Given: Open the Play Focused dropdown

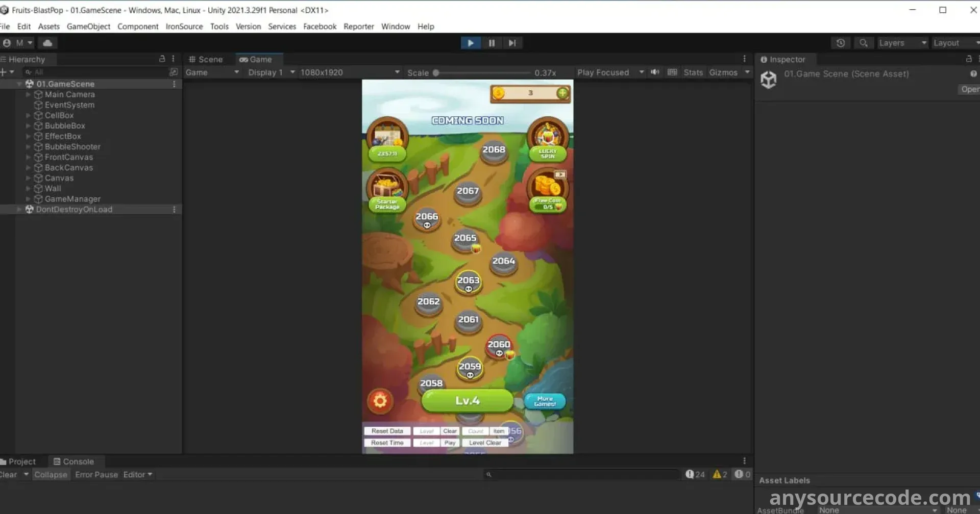Looking at the screenshot, I should 610,72.
